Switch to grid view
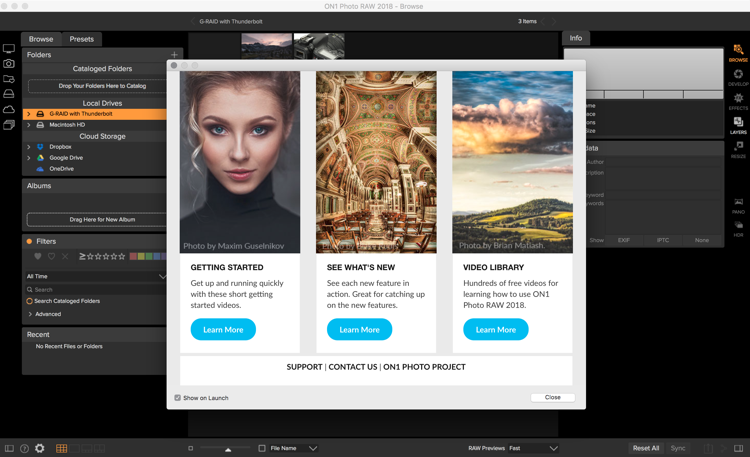The image size is (750, 457). coord(62,448)
